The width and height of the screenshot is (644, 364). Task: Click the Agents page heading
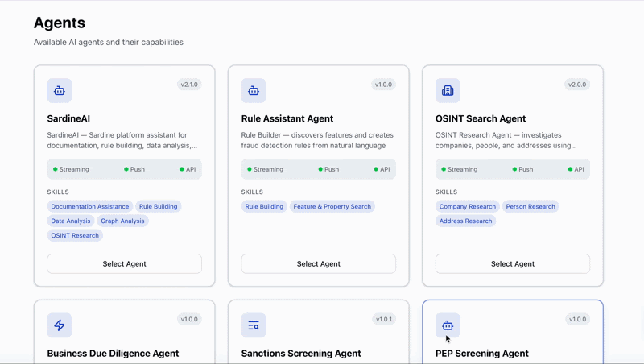coord(60,23)
